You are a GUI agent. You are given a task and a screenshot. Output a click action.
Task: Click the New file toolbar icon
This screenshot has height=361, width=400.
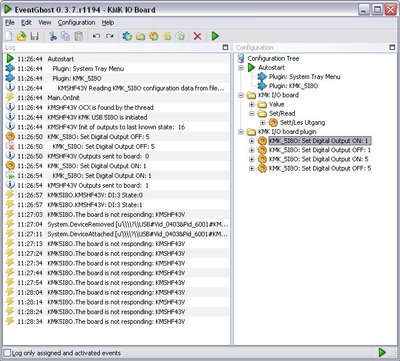click(9, 36)
